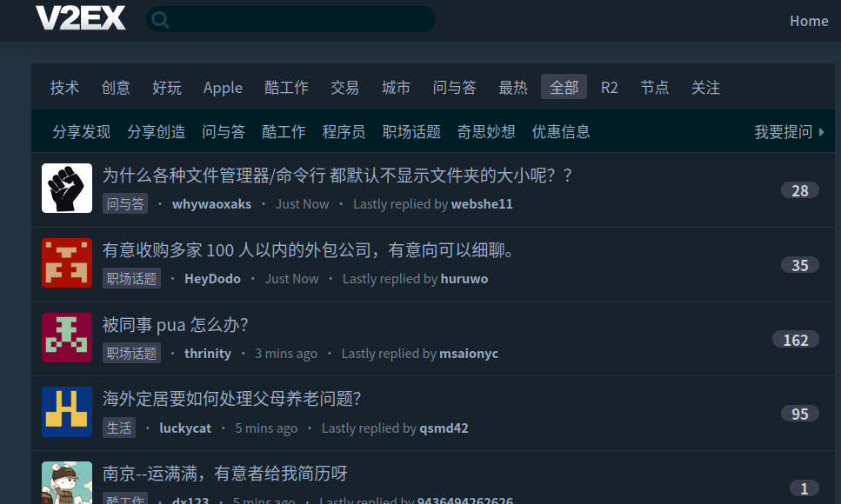Open HeyDodo's red pixel avatar
Viewport: 841px width, 504px height.
click(x=67, y=262)
